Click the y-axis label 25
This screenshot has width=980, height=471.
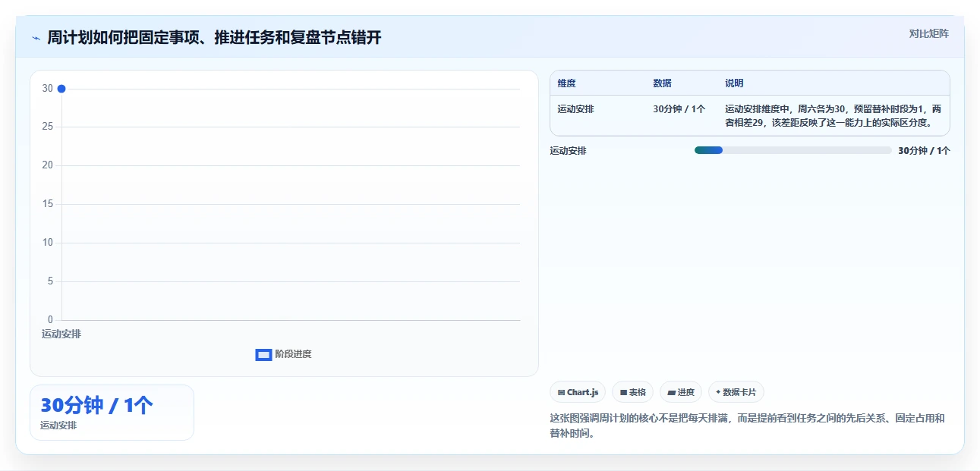coord(47,127)
